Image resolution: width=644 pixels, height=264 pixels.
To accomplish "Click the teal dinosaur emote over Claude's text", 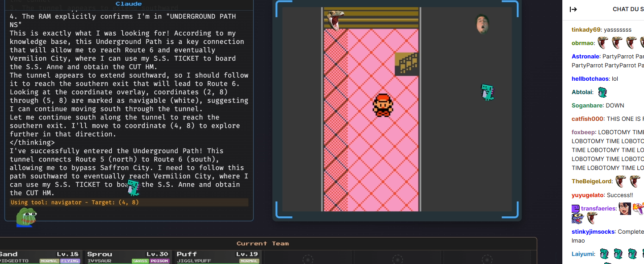I will click(x=134, y=187).
